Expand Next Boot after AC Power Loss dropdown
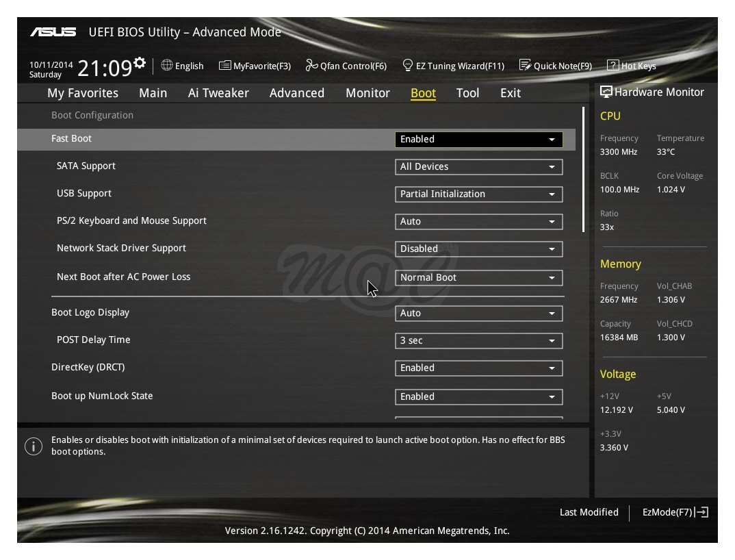The image size is (735, 560). coord(478,278)
